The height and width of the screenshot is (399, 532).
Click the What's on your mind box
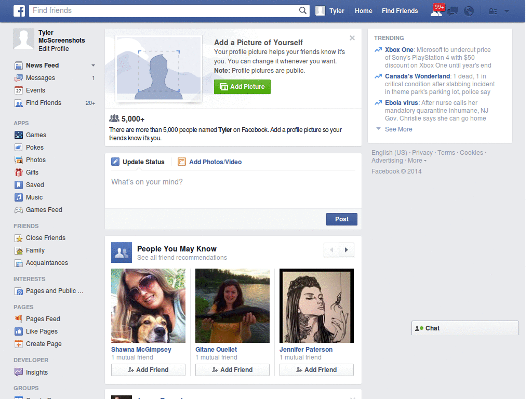click(233, 189)
